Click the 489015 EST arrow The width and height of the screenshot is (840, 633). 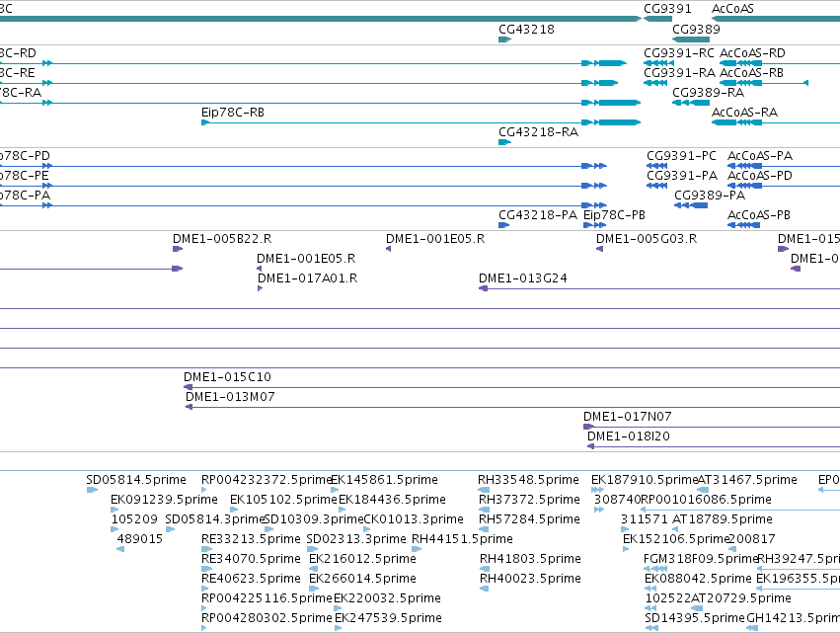click(x=120, y=549)
